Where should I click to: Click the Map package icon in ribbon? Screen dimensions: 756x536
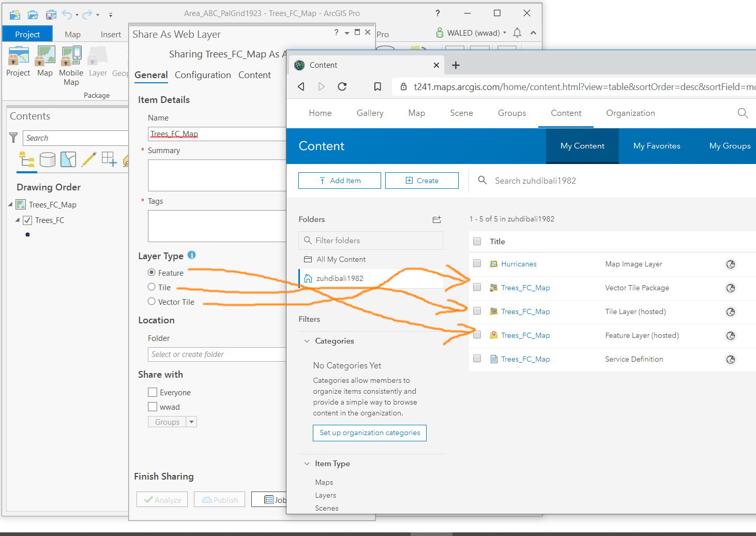pos(45,56)
